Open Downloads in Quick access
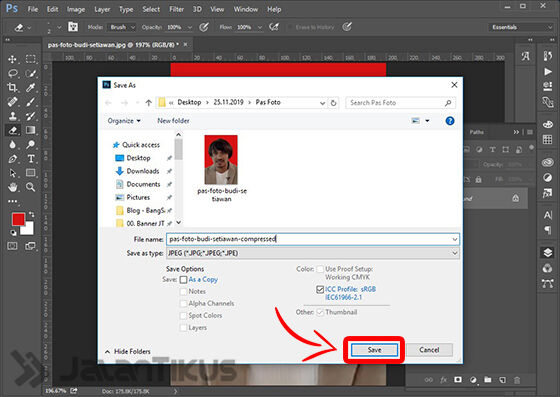 pyautogui.click(x=142, y=171)
